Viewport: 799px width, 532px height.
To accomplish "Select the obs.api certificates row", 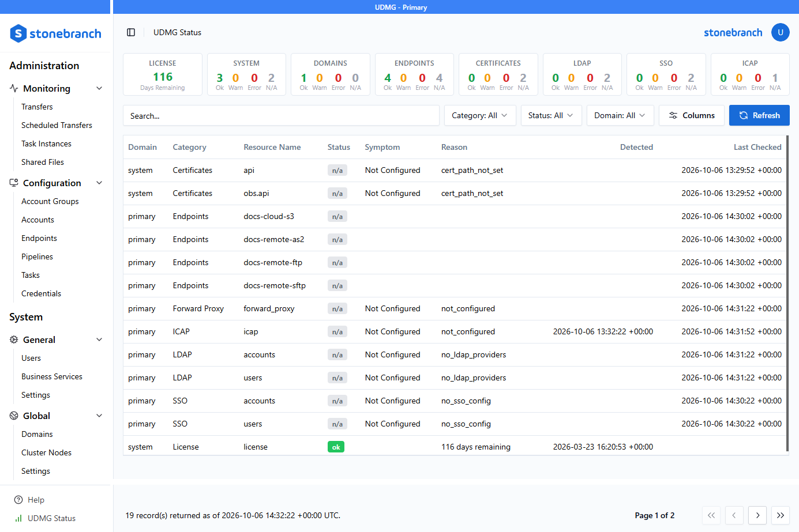I will (x=455, y=193).
